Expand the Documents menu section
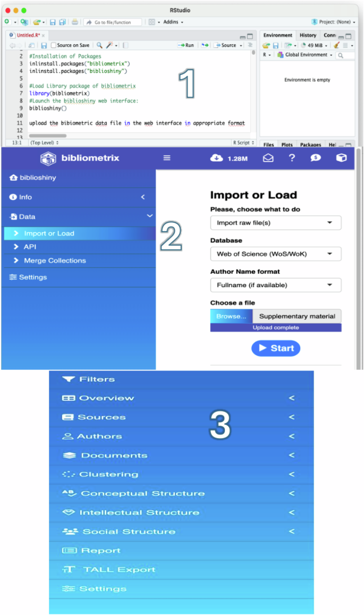This screenshot has width=364, height=615. click(181, 456)
